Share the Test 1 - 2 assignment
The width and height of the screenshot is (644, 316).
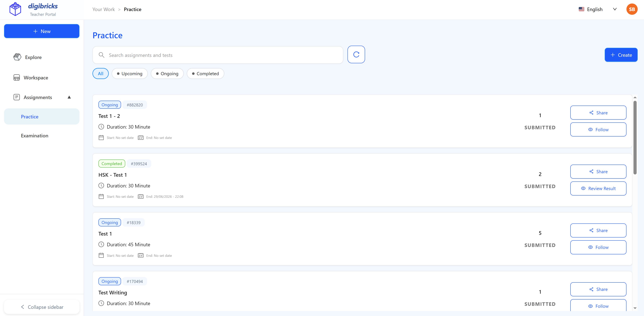[x=598, y=113]
